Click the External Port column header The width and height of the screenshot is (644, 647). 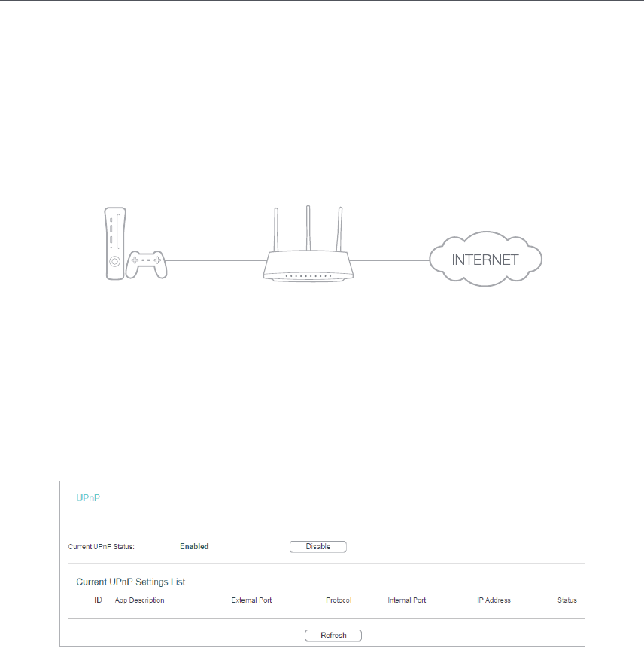point(252,600)
